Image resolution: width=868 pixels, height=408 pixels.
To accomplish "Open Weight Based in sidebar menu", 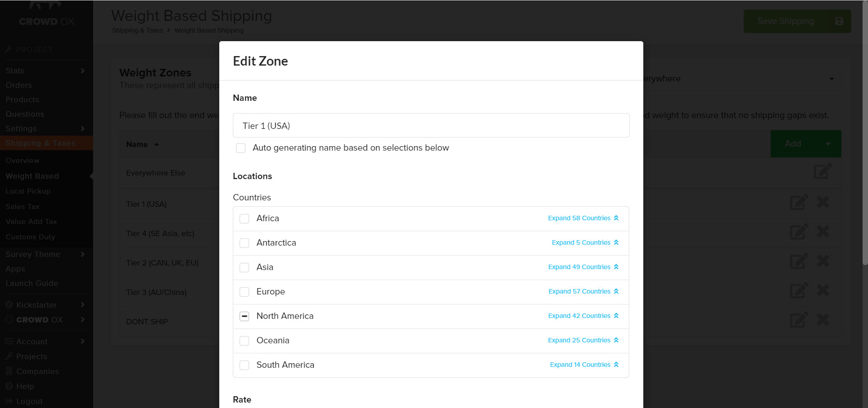I will click(32, 176).
